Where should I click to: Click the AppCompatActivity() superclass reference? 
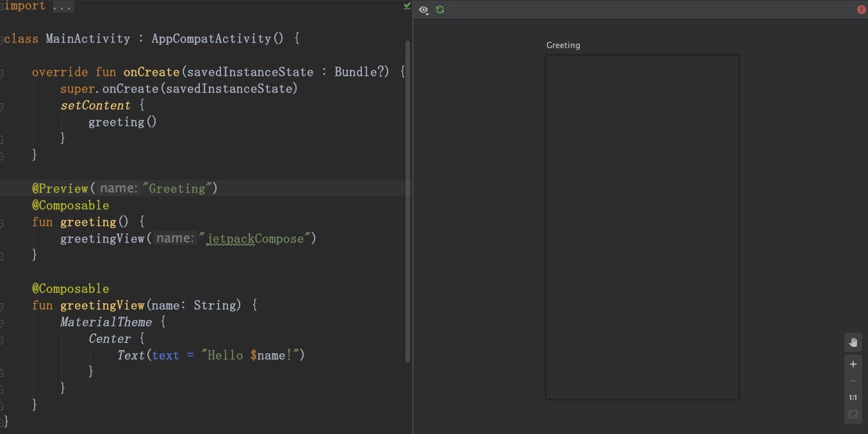tap(217, 38)
